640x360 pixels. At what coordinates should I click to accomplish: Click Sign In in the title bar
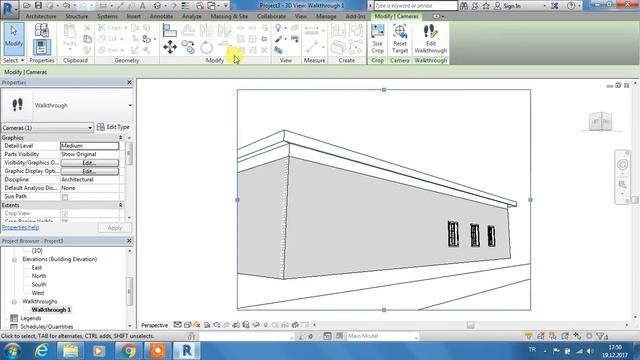(x=511, y=6)
